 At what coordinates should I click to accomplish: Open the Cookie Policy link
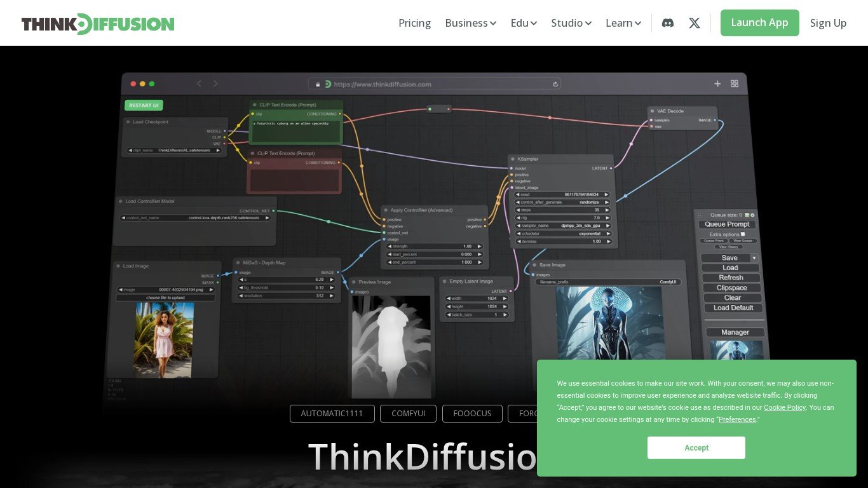point(784,407)
